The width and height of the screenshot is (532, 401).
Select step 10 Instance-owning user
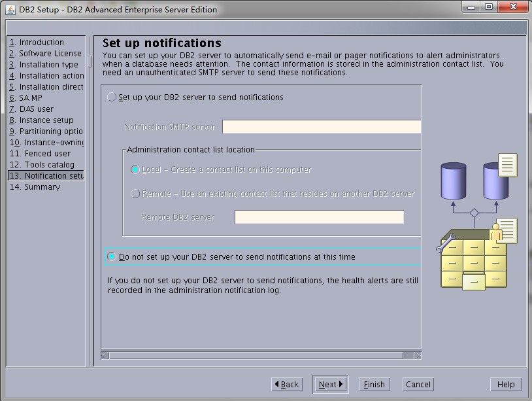coord(46,142)
